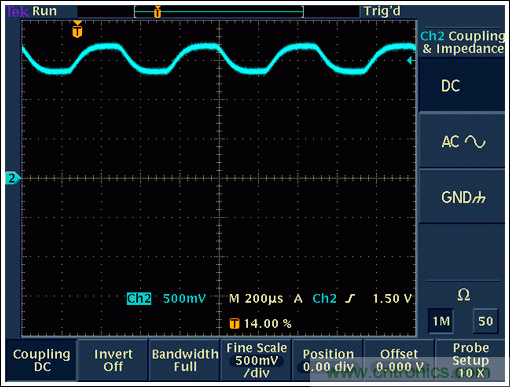Select the Position 0.00 div control

[328, 360]
